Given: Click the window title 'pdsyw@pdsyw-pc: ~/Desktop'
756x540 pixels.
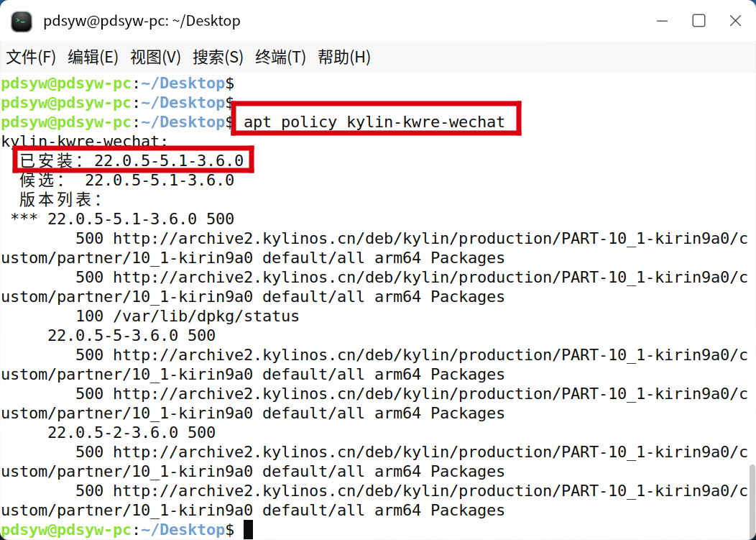Looking at the screenshot, I should 142,22.
